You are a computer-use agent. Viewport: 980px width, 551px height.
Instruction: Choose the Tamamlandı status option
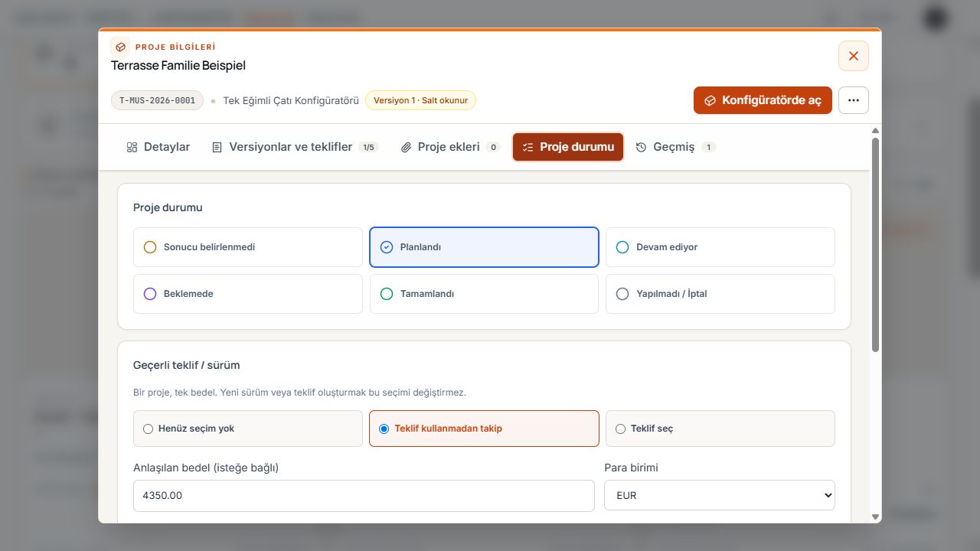pos(484,294)
